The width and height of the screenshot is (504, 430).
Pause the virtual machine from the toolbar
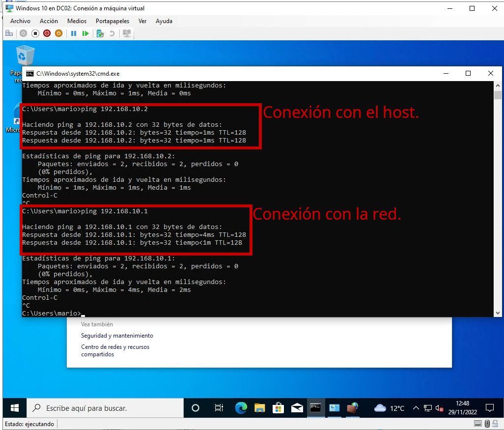[x=74, y=33]
